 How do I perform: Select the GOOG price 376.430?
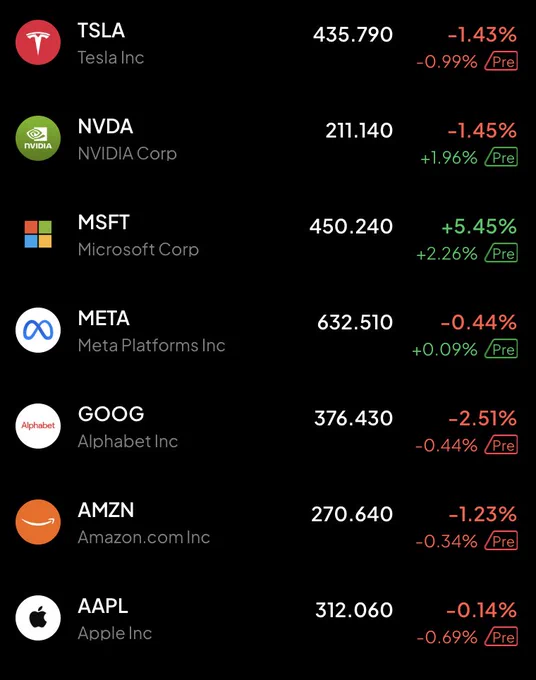point(353,418)
